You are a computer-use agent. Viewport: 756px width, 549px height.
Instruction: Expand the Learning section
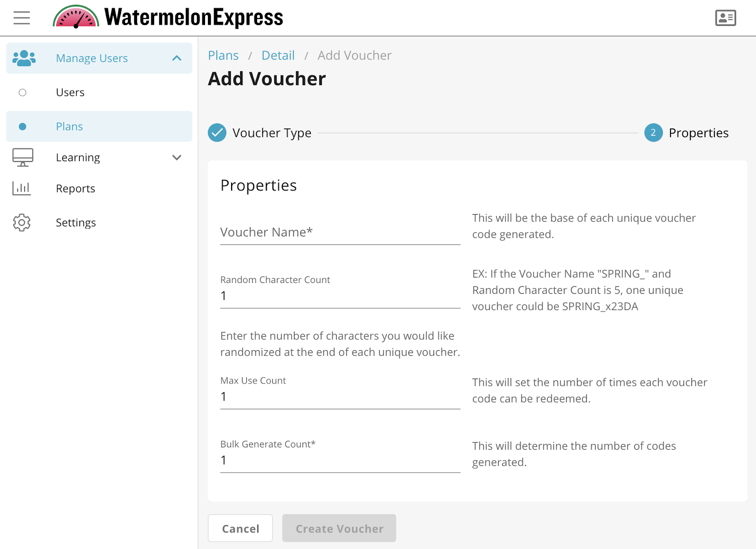coord(177,157)
